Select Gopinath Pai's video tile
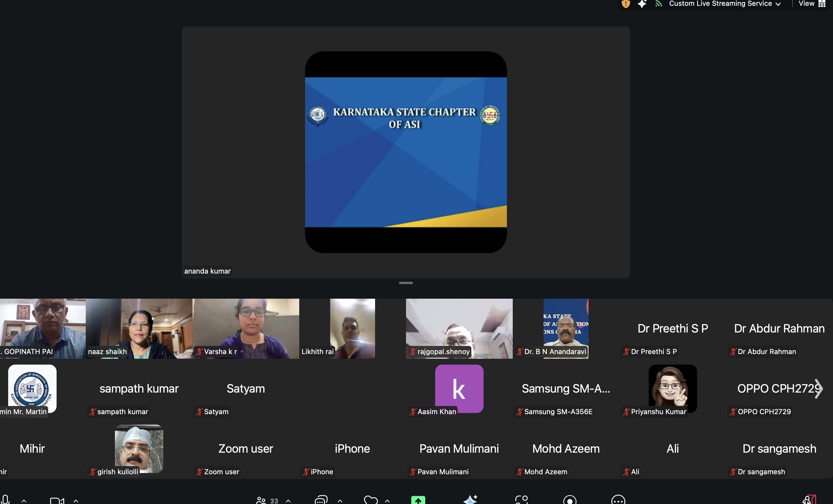The height and width of the screenshot is (504, 833). 43,329
